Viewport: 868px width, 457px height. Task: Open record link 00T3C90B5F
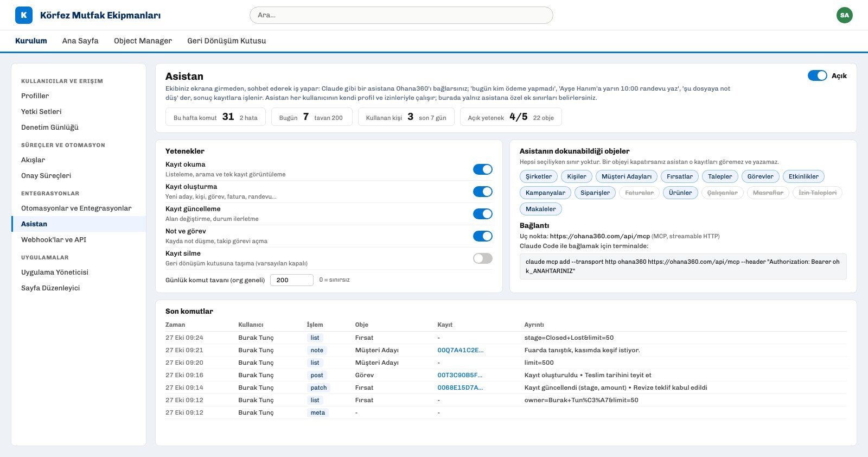(x=460, y=375)
